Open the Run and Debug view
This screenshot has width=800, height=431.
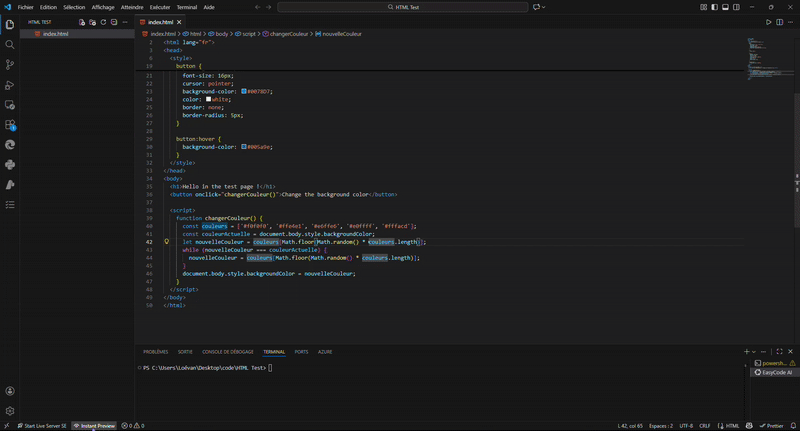point(10,85)
